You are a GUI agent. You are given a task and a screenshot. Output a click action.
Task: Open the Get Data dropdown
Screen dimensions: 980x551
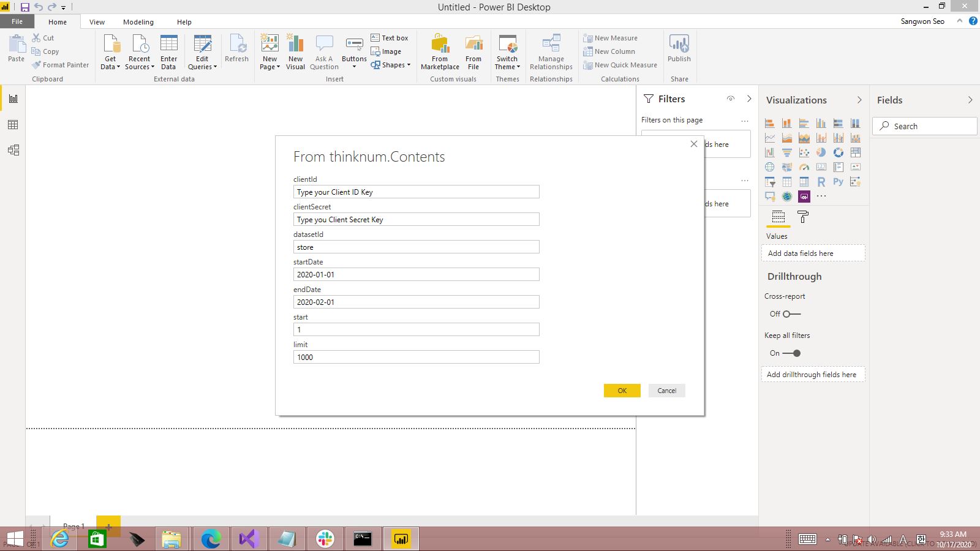pyautogui.click(x=110, y=53)
